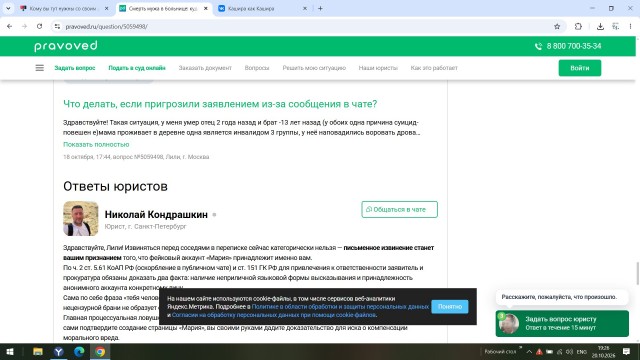The image size is (640, 360).
Task: Click the phone icon next to 8 800 700-35-34
Action: tap(538, 46)
